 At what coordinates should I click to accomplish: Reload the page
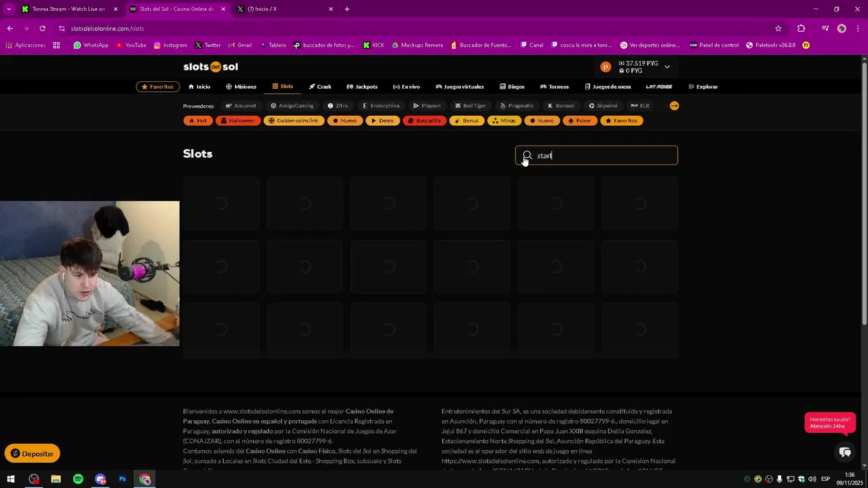pos(42,28)
